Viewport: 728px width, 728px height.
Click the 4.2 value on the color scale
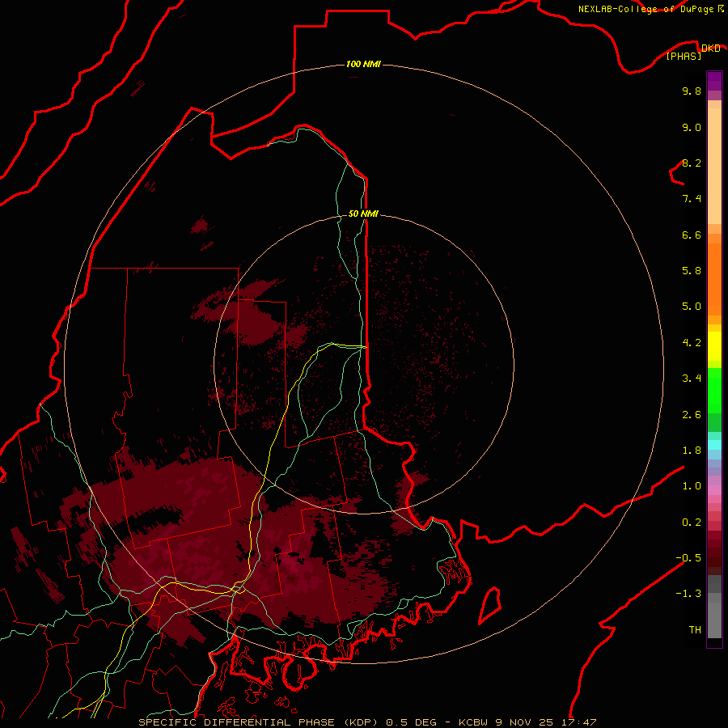[x=692, y=342]
